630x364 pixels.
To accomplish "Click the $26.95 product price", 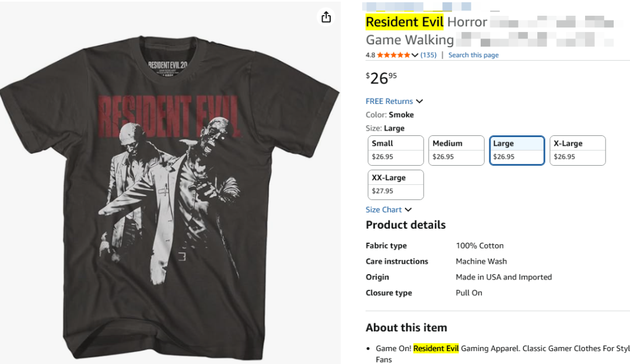I will click(381, 78).
